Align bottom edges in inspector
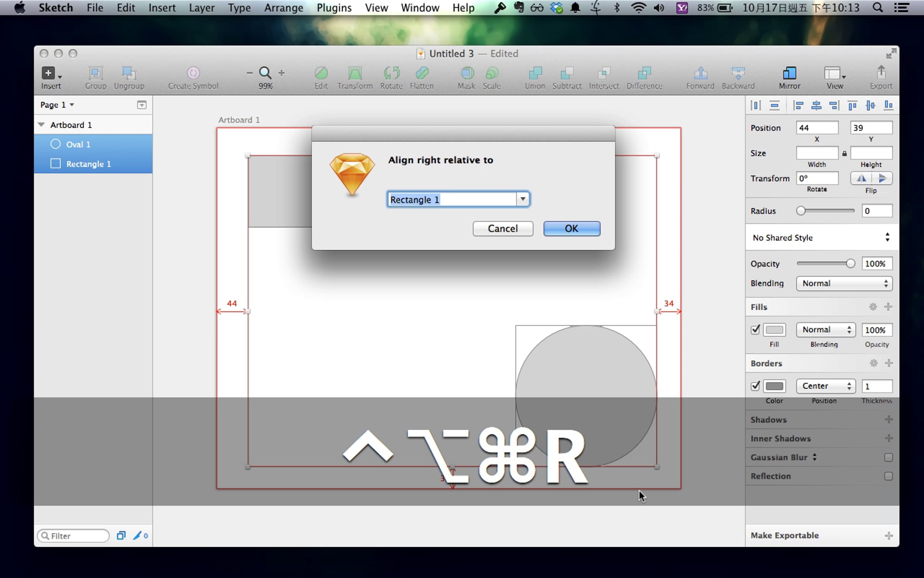924x578 pixels. pos(889,105)
